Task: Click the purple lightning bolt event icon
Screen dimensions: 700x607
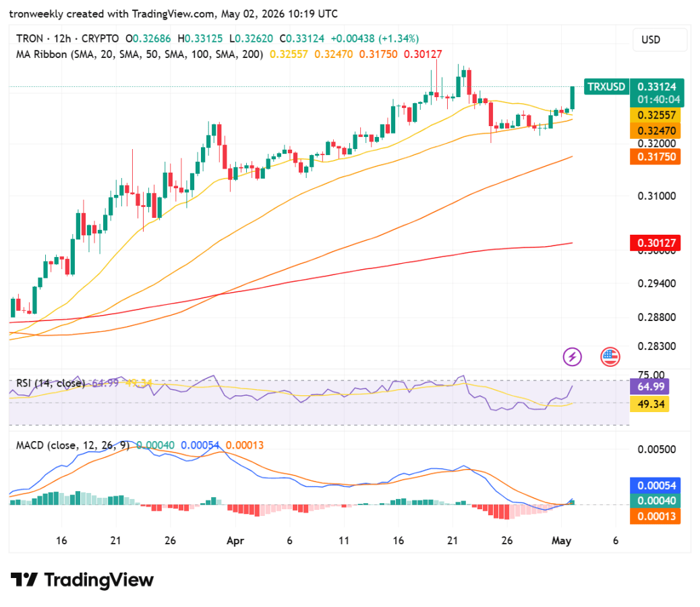Action: point(572,357)
